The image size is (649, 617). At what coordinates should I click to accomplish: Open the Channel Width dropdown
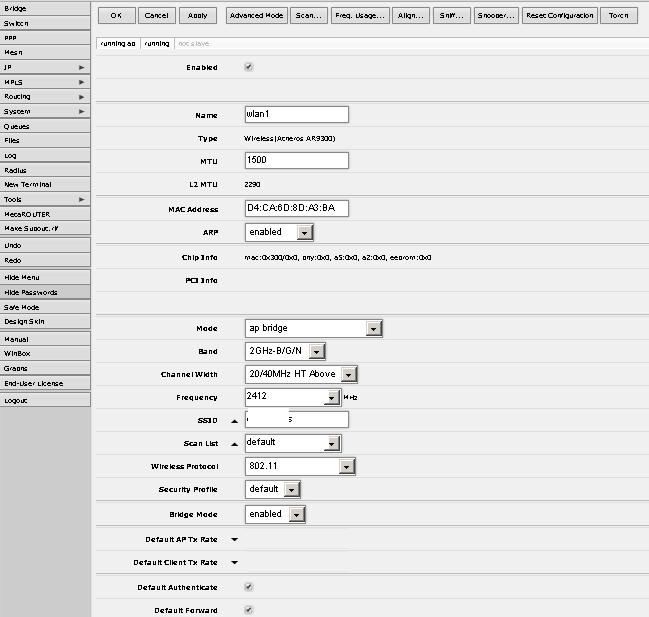[x=348, y=375]
